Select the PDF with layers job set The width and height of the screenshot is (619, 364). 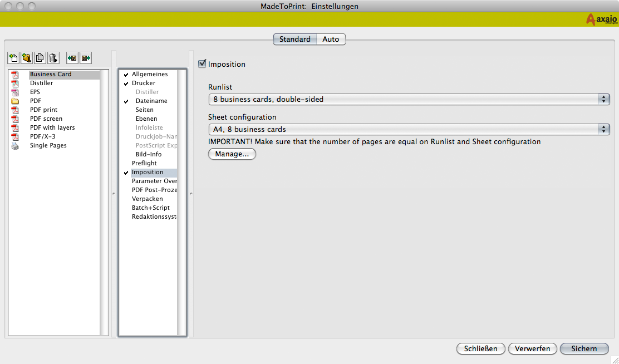click(52, 127)
